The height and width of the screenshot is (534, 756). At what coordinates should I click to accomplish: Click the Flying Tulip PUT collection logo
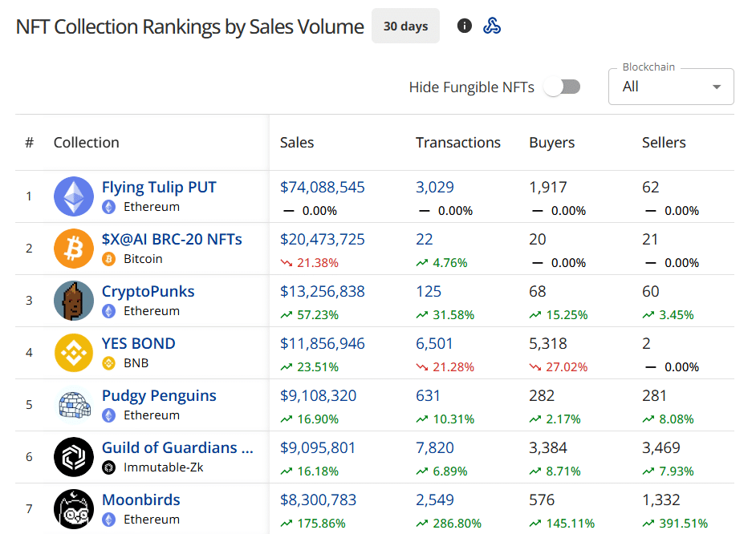[x=74, y=196]
